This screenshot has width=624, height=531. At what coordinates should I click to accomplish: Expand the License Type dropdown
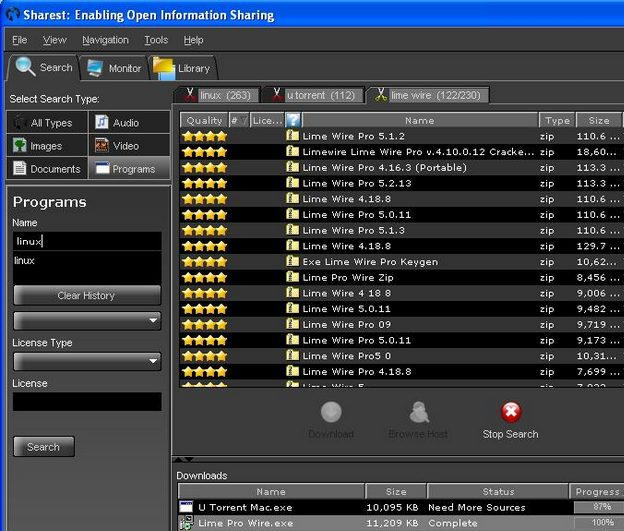[x=86, y=361]
